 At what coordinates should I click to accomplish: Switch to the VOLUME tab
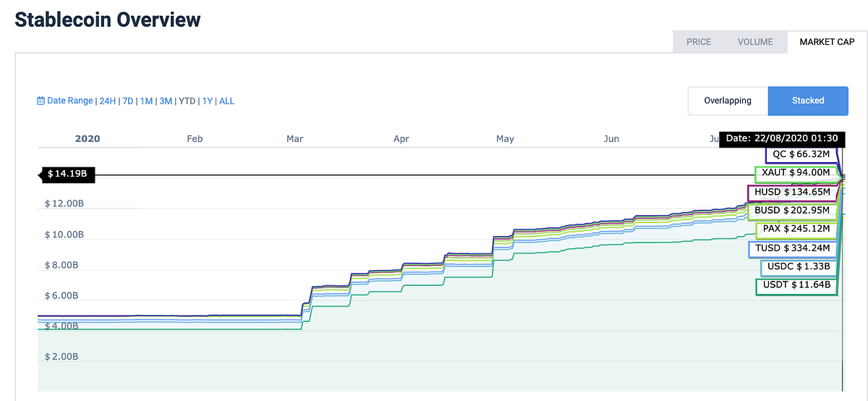pyautogui.click(x=755, y=42)
